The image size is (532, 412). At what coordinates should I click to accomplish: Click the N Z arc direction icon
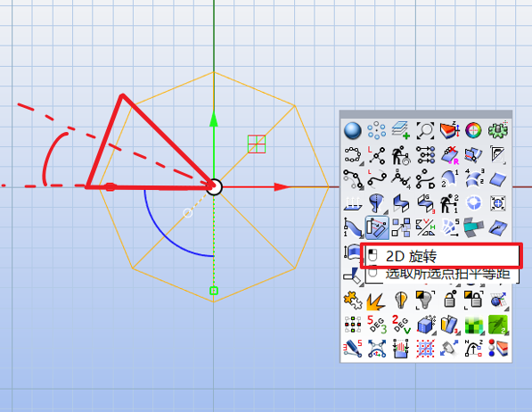coord(474,349)
